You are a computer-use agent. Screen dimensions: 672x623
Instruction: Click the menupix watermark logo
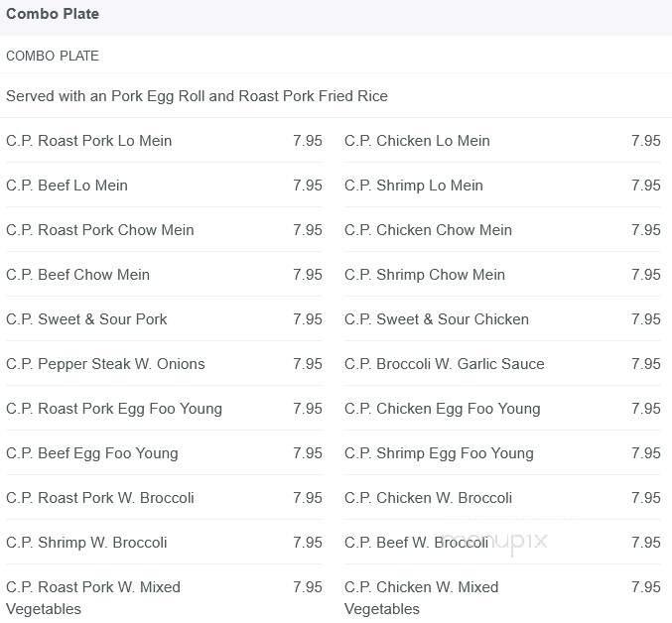click(495, 542)
